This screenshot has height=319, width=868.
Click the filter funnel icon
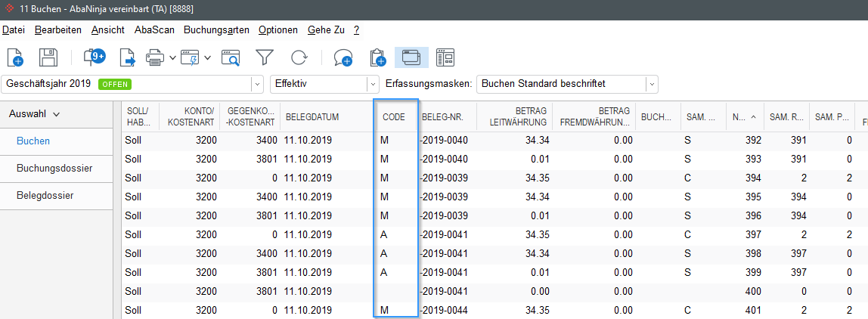[x=265, y=57]
